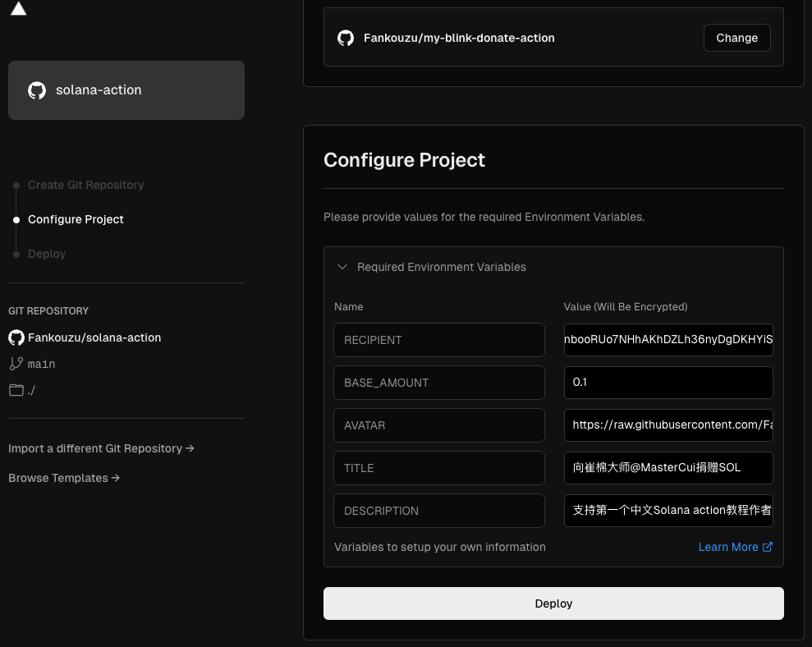Viewport: 812px width, 647px height.
Task: Open the Browse Templates link
Action: click(64, 478)
